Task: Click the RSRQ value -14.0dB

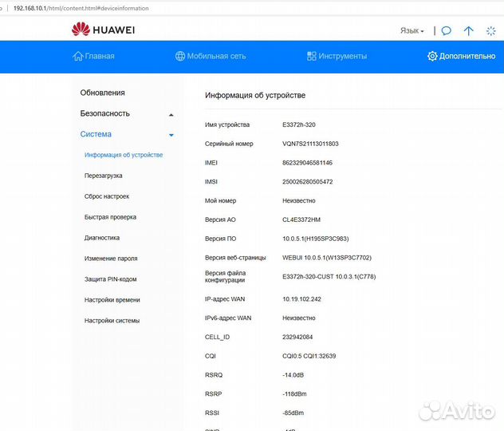Action: 293,375
